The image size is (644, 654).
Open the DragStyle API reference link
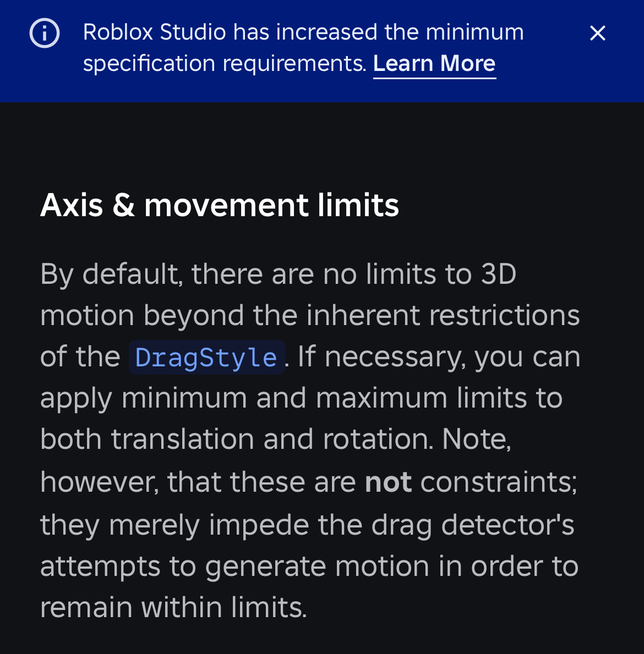206,358
